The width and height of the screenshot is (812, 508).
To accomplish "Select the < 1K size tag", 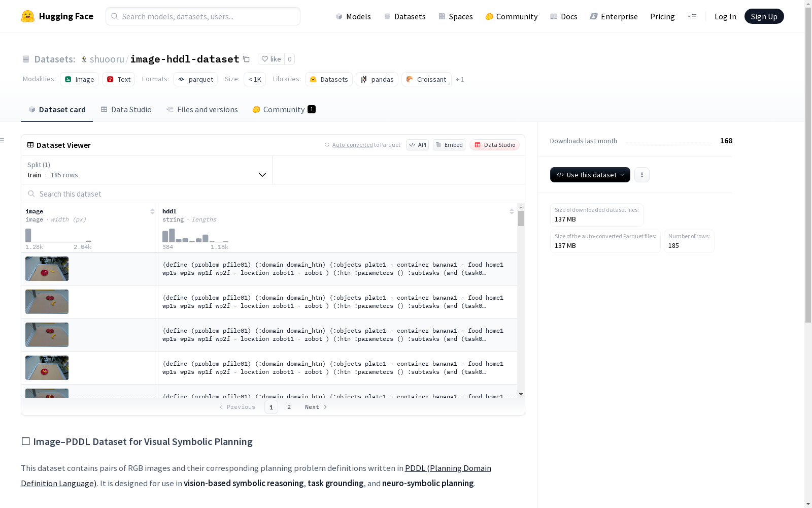I will tap(255, 79).
